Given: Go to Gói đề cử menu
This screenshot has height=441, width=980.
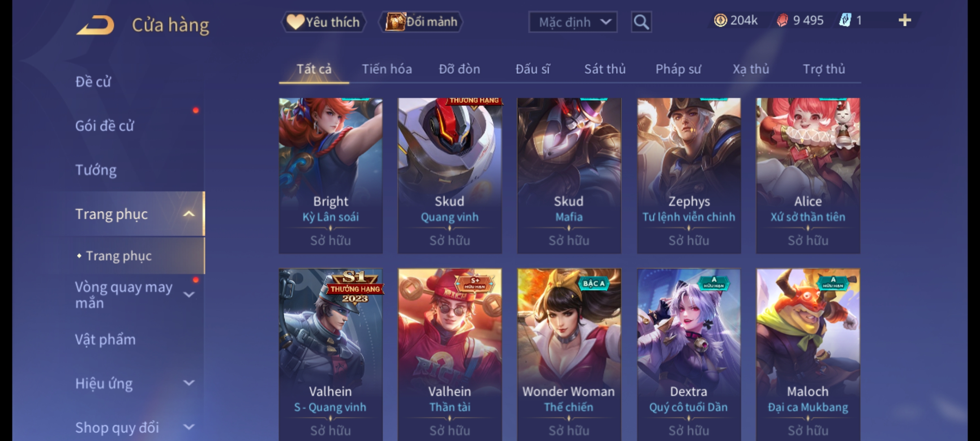Looking at the screenshot, I should coord(105,126).
